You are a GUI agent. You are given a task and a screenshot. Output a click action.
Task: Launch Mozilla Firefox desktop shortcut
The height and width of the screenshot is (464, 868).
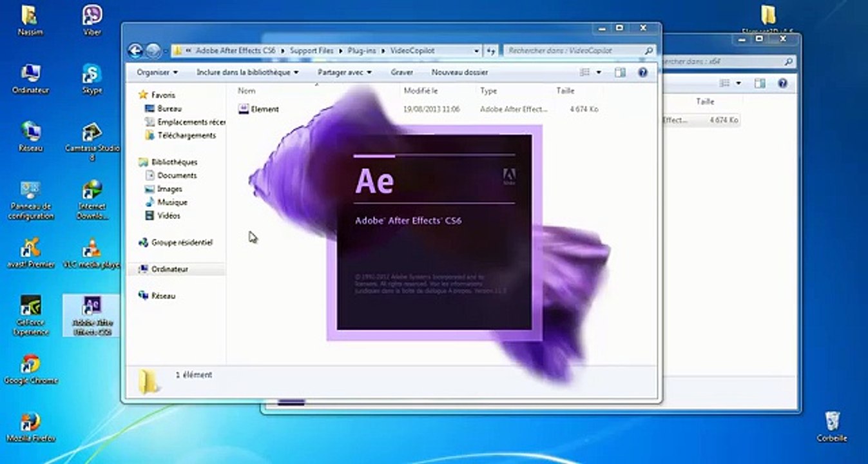(x=30, y=427)
